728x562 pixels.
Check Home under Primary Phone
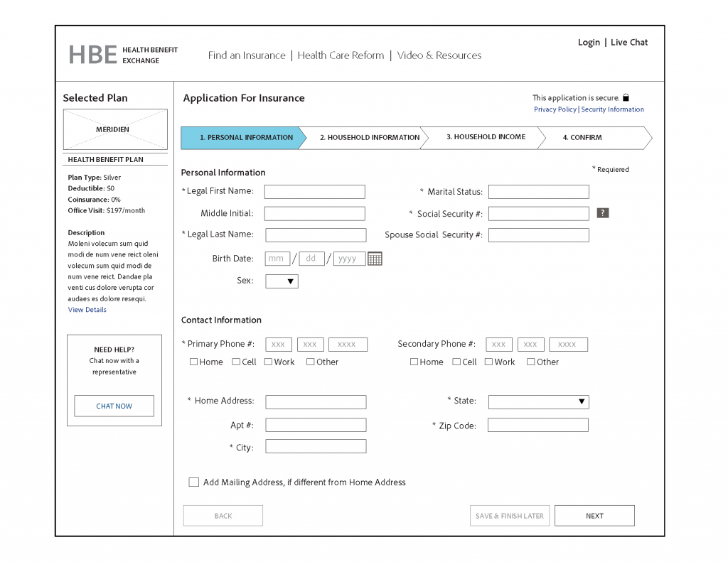click(x=193, y=362)
